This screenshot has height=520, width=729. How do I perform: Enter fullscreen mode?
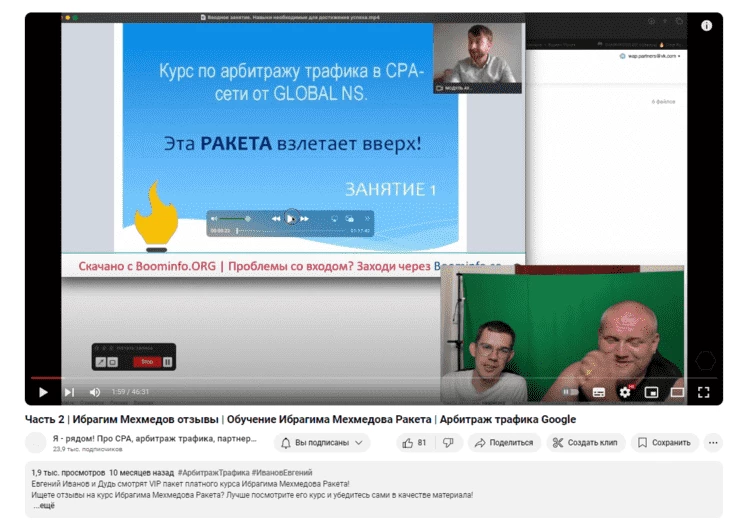pos(703,392)
